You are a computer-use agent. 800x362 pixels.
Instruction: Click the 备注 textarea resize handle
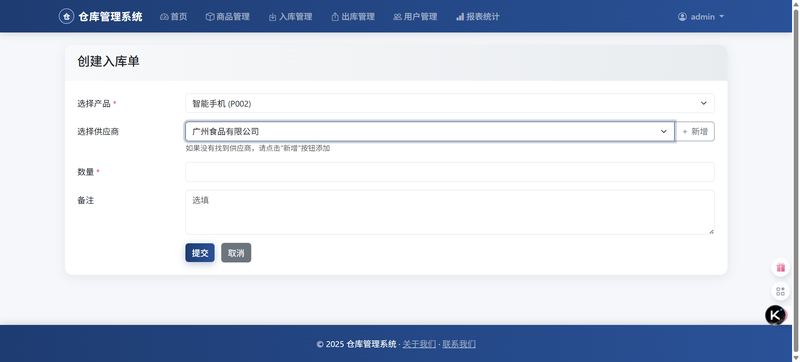[x=711, y=231]
